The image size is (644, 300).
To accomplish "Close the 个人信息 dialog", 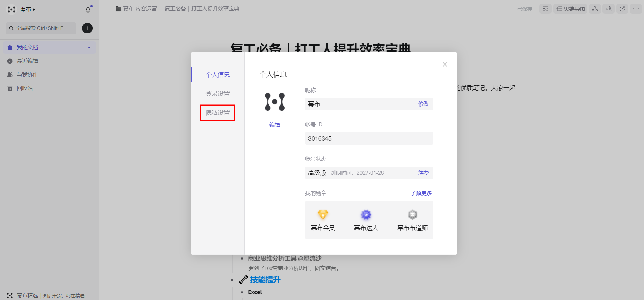I will tap(445, 65).
